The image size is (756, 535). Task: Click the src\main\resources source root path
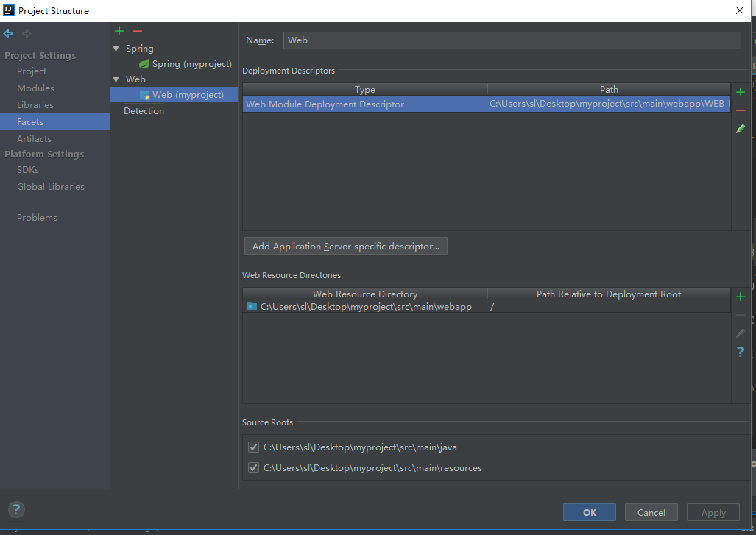tap(372, 467)
